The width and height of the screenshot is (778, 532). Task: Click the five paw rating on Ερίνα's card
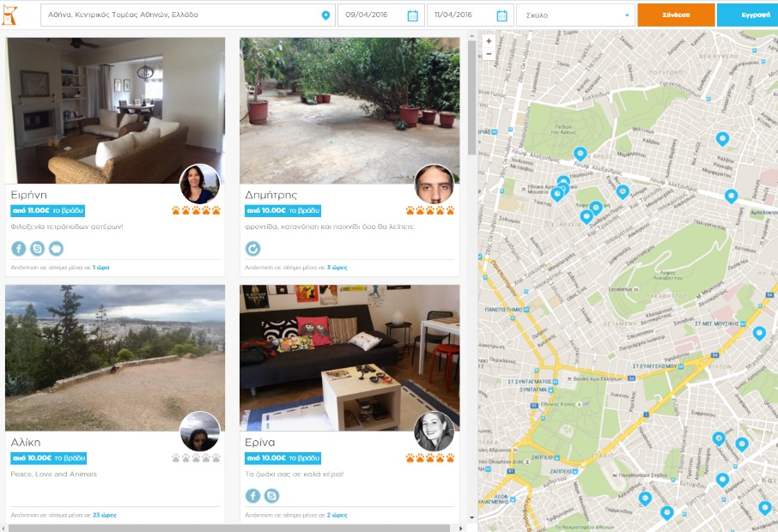(429, 458)
